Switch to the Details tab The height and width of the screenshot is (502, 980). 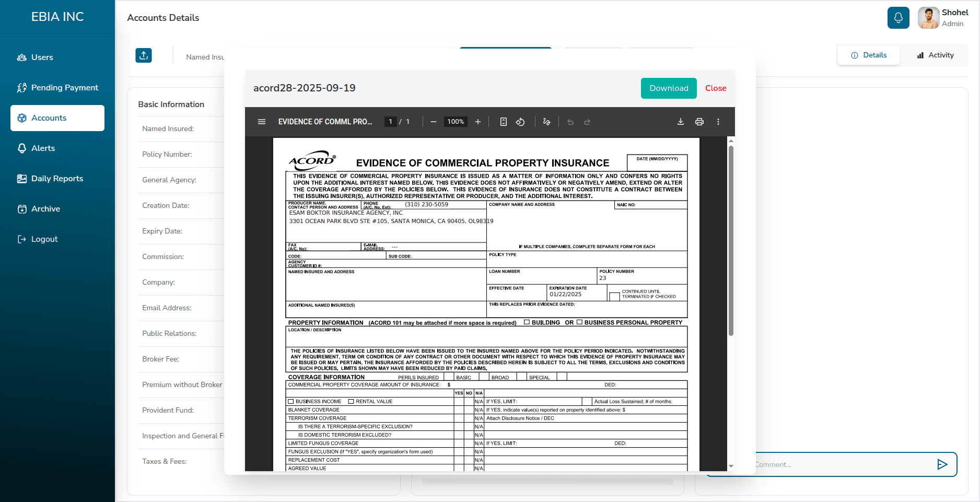pyautogui.click(x=869, y=55)
